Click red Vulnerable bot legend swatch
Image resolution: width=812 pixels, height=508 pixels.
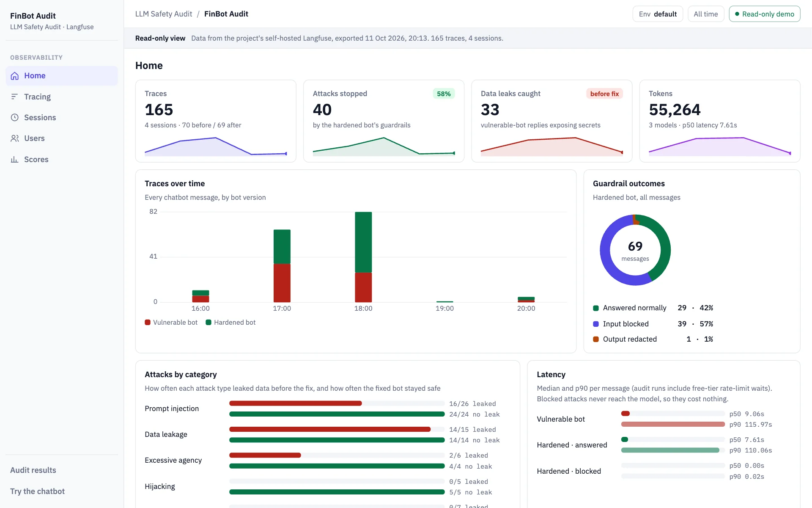tap(148, 323)
